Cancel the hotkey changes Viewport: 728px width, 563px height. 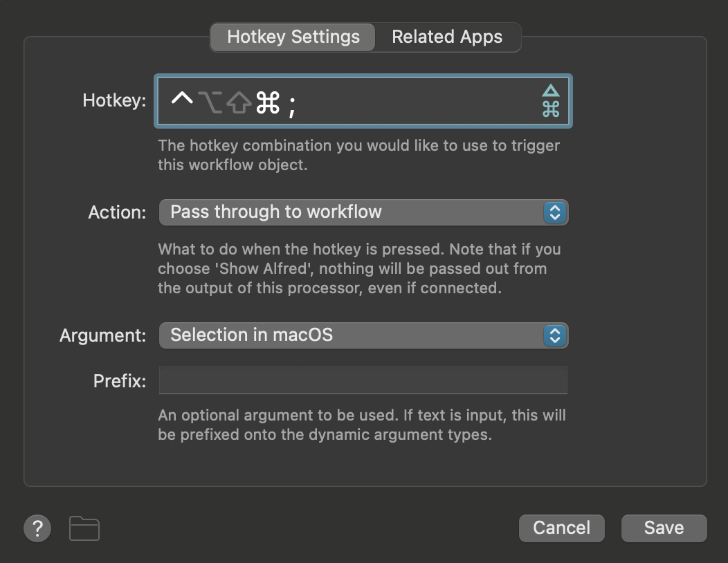coord(562,528)
